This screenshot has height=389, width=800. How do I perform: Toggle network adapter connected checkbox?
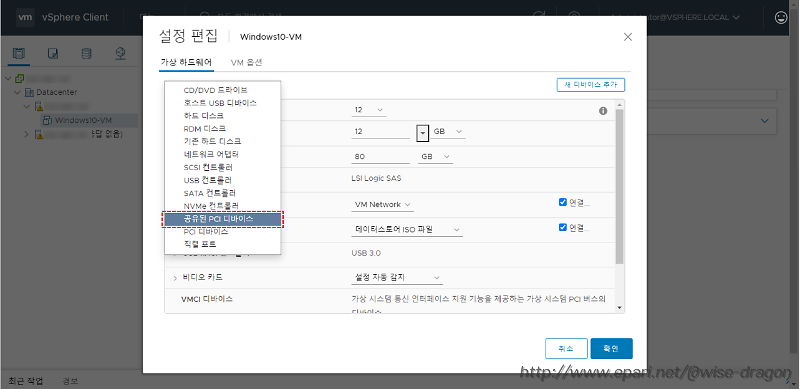563,202
